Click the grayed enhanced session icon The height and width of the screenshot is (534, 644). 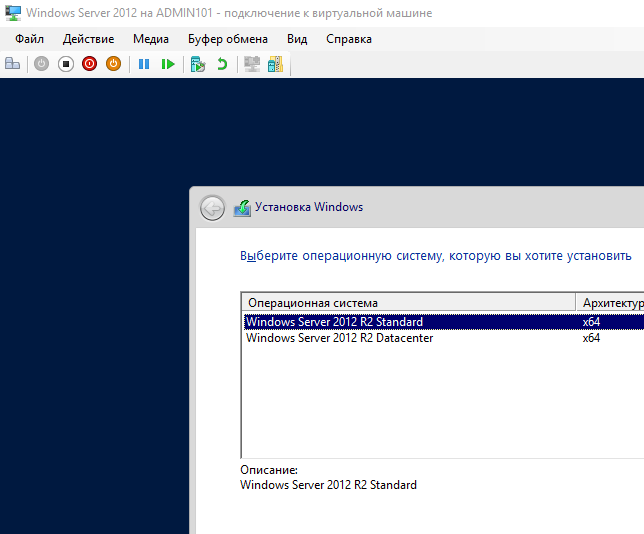coord(251,64)
